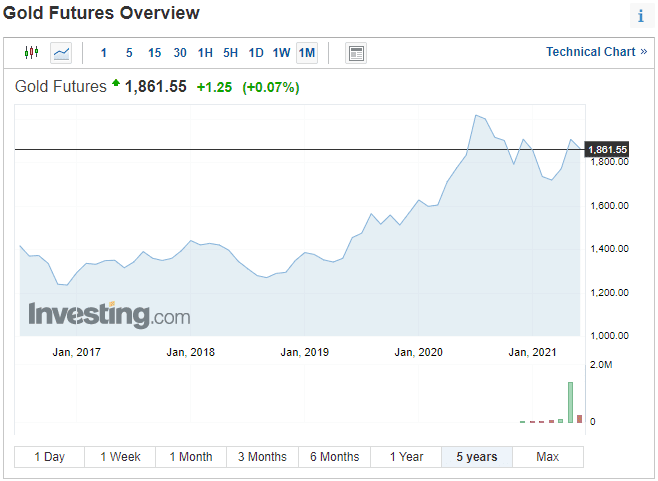Select the 3 Months range tab
This screenshot has height=481, width=658.
pos(262,457)
